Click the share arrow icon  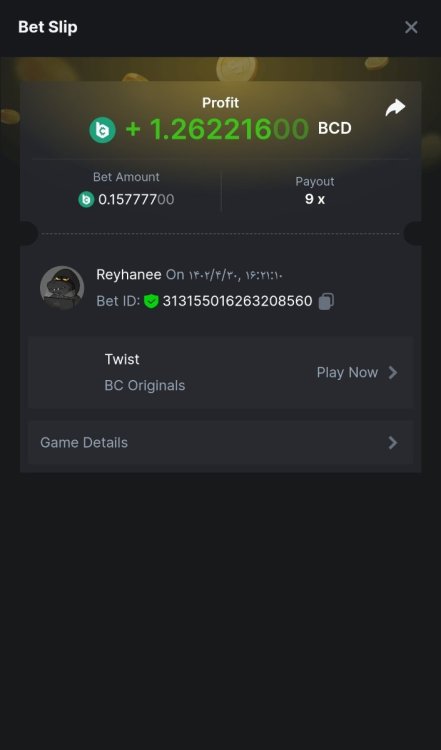395,108
